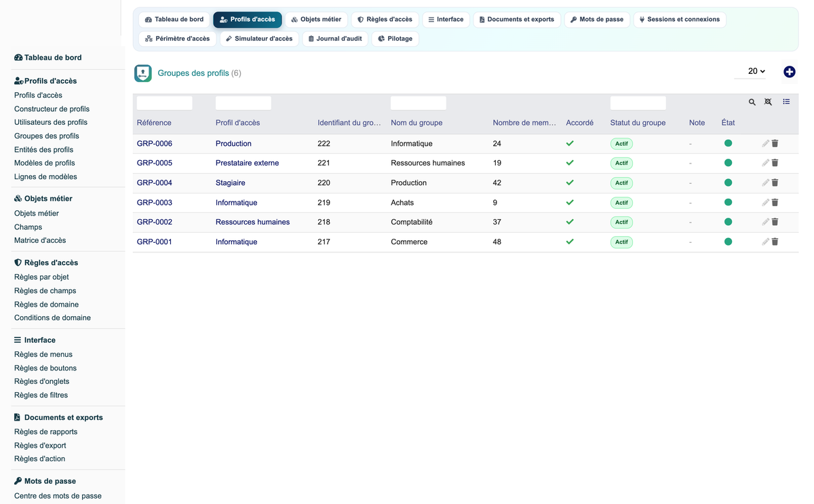The image size is (814, 504).
Task: Edit GRP-0004 using its pencil icon
Action: (765, 182)
